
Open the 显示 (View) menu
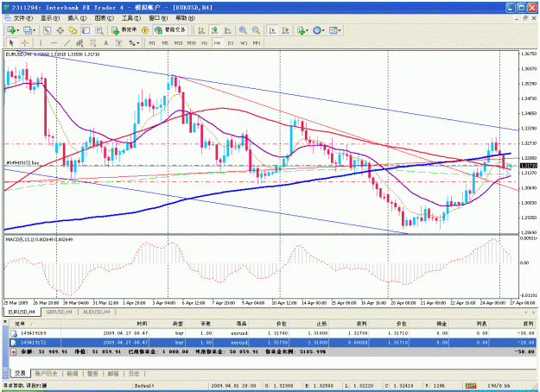50,18
